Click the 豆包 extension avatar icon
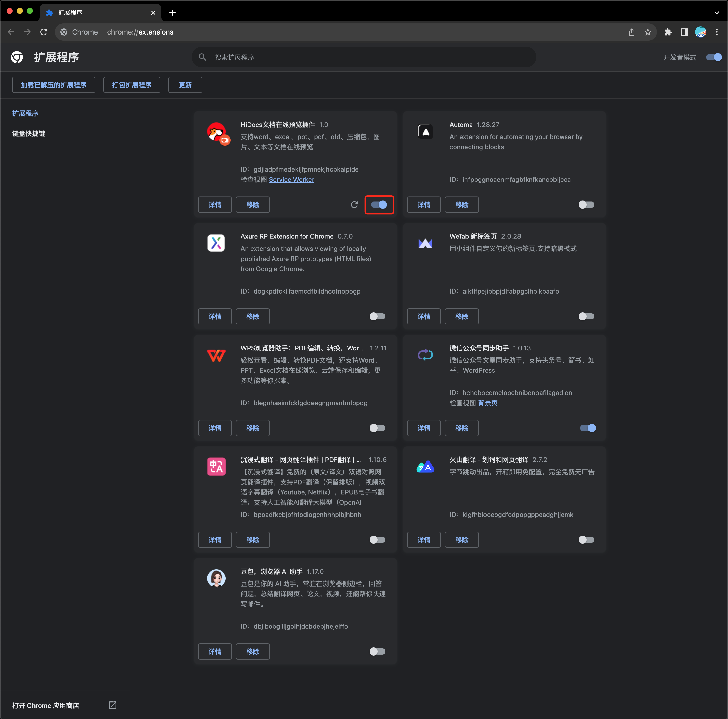The image size is (728, 719). [x=216, y=578]
